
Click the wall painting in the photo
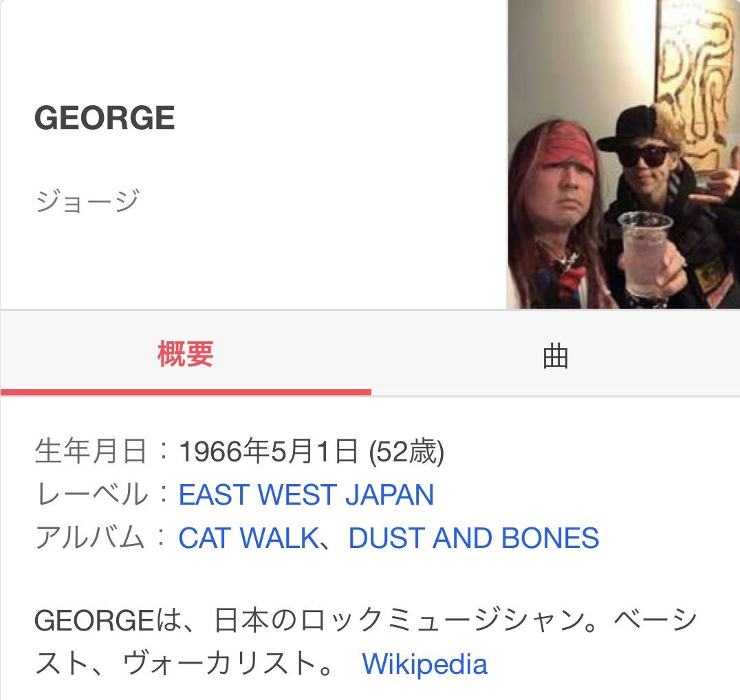tap(697, 80)
